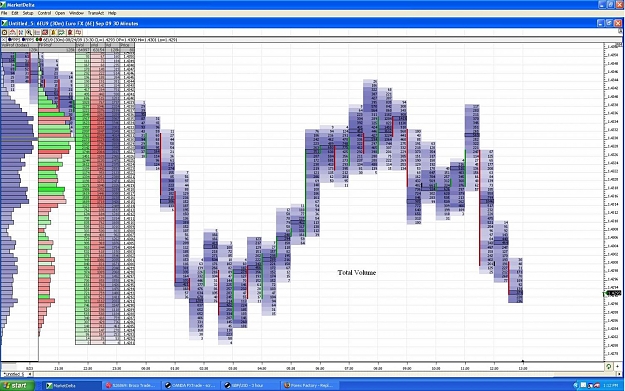Viewport: 625px width, 391px height.
Task: Click the red system tray icon near clock
Action: click(597, 385)
